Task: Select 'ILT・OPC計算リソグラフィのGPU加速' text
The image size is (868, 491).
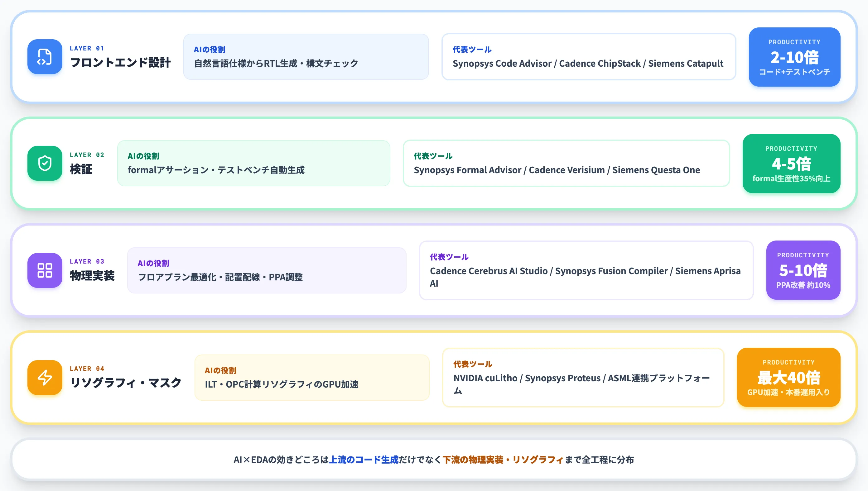Action: pos(282,384)
